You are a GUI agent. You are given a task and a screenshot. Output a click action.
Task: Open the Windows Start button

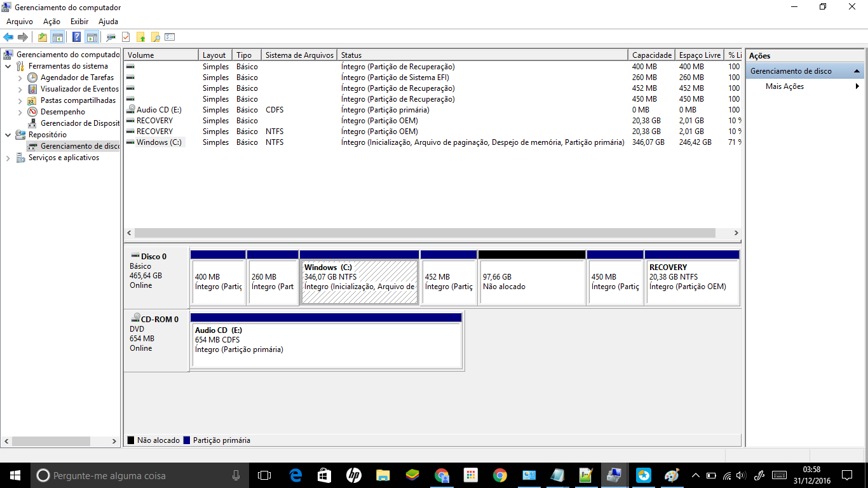[15, 475]
